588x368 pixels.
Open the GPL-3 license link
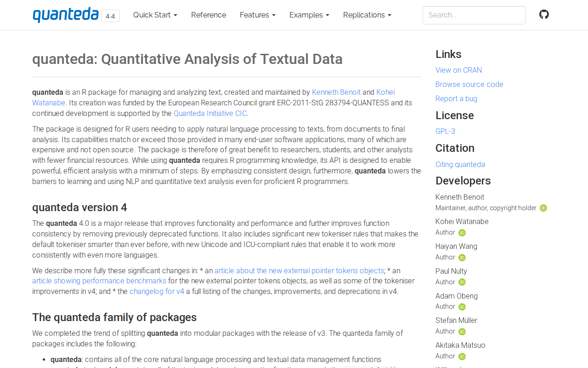click(x=445, y=131)
